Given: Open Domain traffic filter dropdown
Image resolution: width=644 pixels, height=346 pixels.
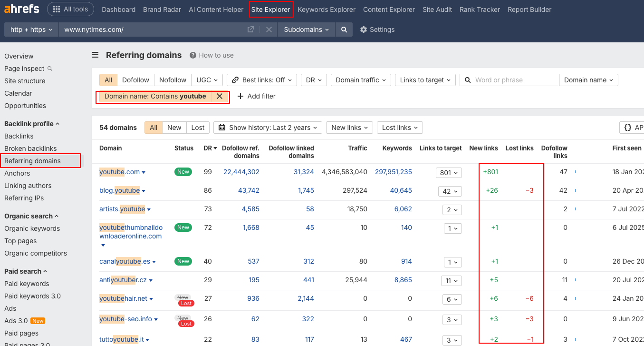Looking at the screenshot, I should coord(361,80).
